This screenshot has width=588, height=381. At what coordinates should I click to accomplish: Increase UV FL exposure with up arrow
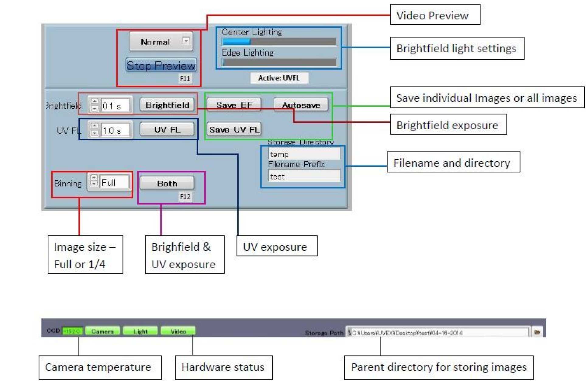point(95,126)
